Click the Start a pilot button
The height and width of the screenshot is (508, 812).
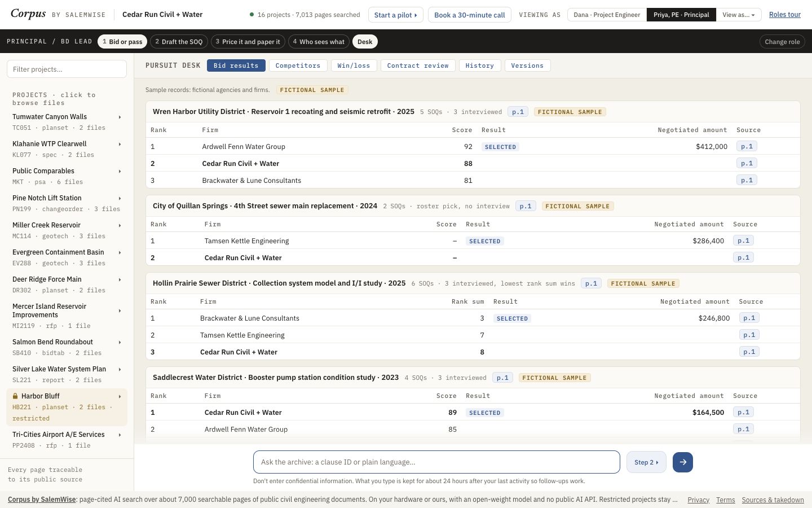pyautogui.click(x=395, y=15)
